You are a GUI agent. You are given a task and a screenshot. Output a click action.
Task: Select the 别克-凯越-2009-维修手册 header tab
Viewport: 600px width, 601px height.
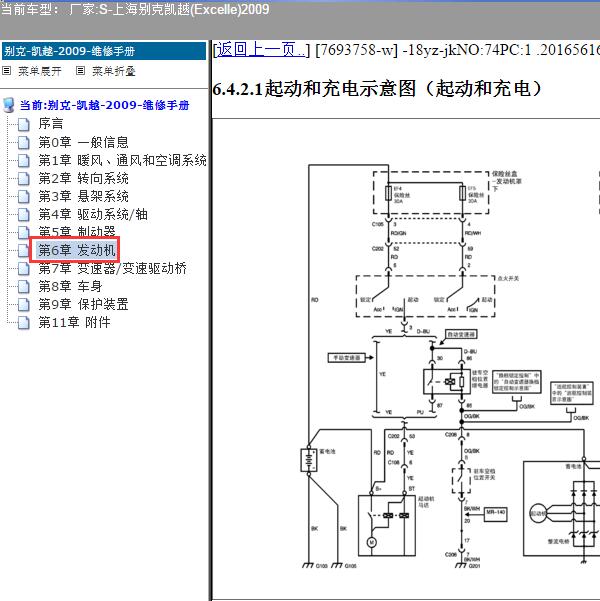[104, 51]
